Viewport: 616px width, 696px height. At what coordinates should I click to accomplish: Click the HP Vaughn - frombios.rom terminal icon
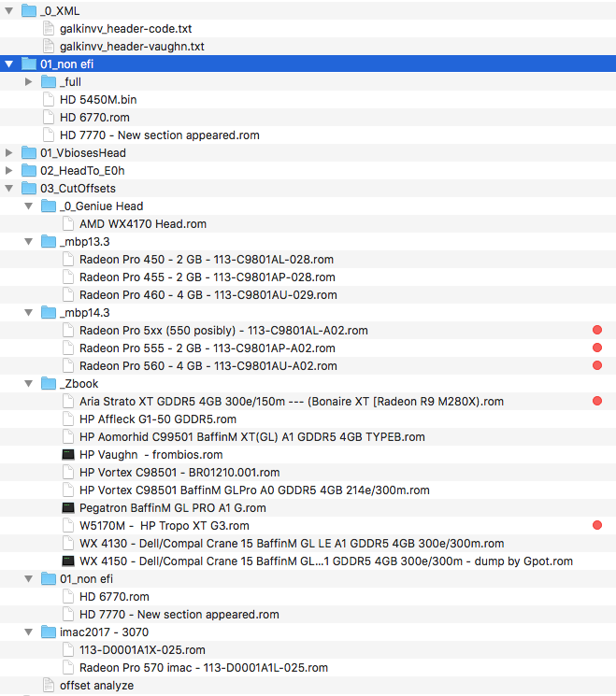(68, 455)
